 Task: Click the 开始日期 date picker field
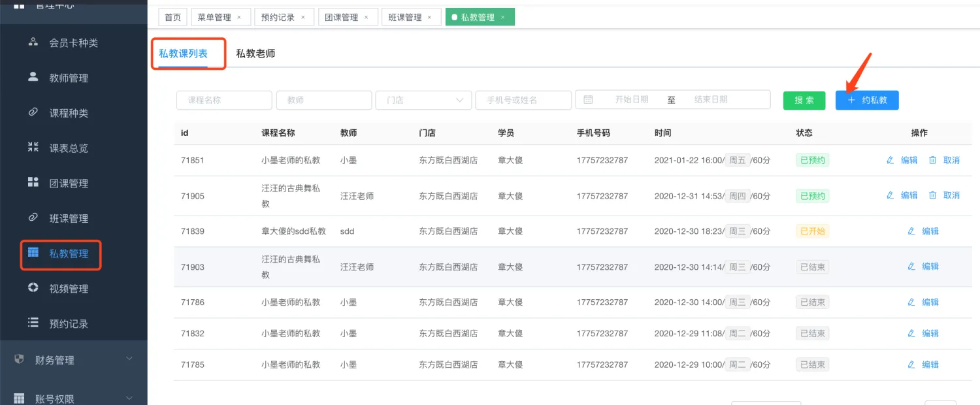tap(631, 99)
